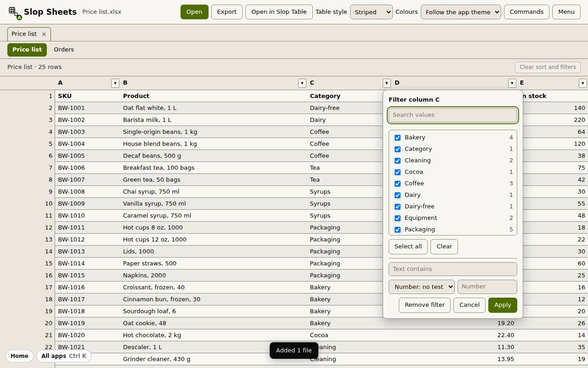Select the Price list sheet tab

tap(27, 50)
